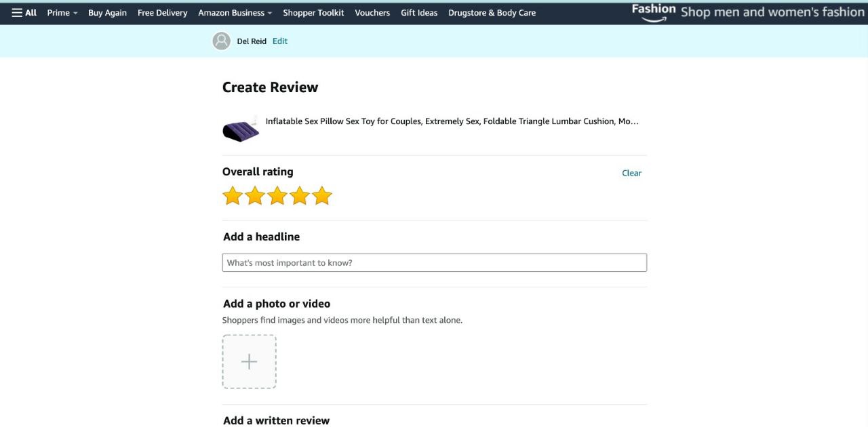Open the inflatable pillow product thumbnail
The image size is (868, 427).
click(241, 128)
